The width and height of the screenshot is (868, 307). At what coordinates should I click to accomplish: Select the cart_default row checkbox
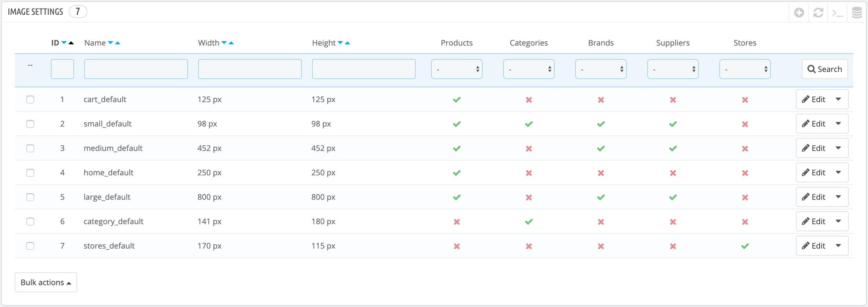(30, 100)
